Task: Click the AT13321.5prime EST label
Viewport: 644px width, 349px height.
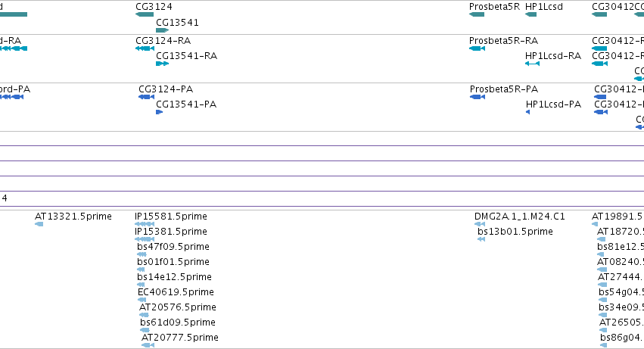Action: tap(73, 217)
